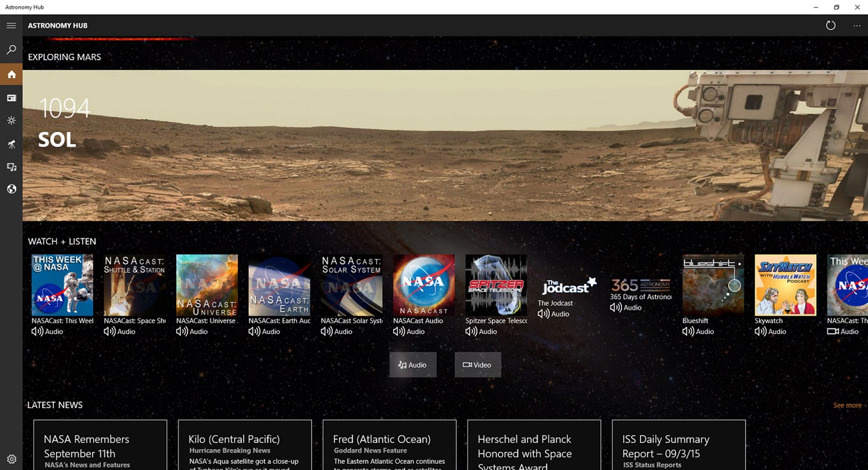The image size is (868, 470).
Task: Open the telescope section in the sidebar
Action: (x=11, y=144)
